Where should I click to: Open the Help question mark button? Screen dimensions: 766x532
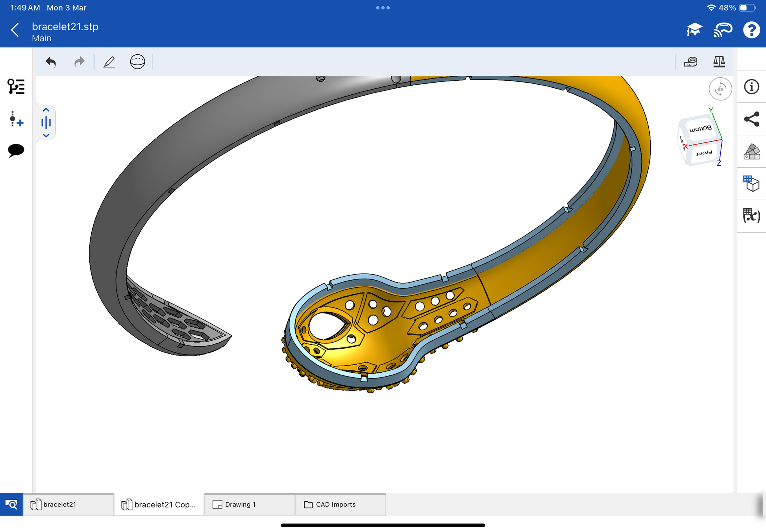(751, 30)
